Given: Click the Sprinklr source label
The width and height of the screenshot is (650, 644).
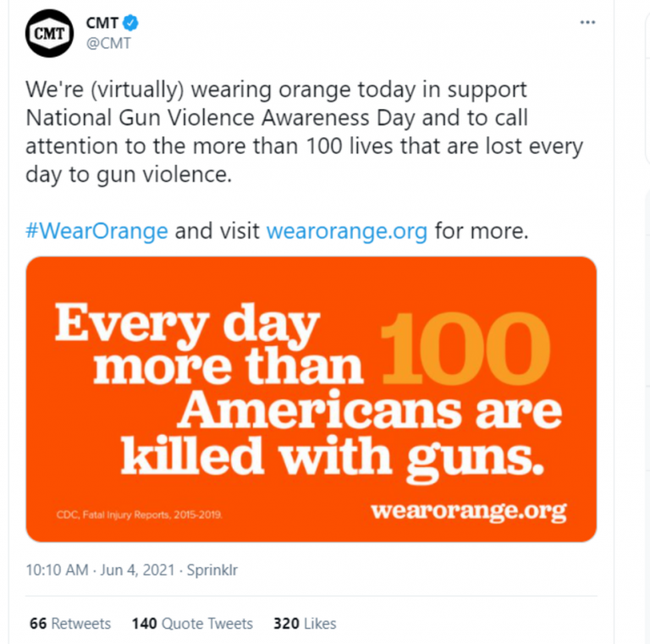Looking at the screenshot, I should click(213, 570).
